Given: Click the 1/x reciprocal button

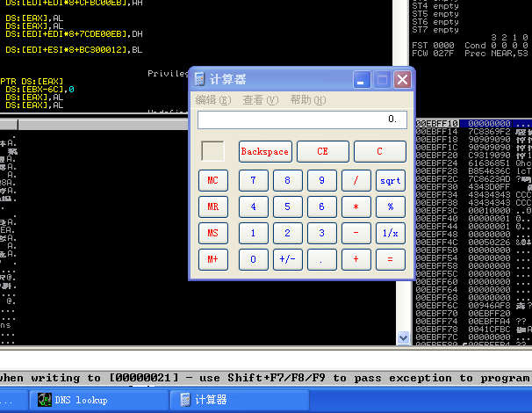Looking at the screenshot, I should click(x=391, y=233).
